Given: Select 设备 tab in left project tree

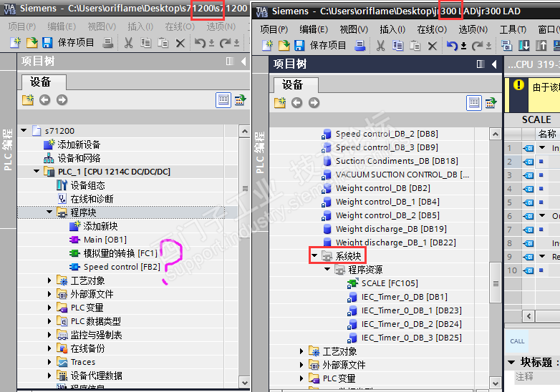Looking at the screenshot, I should click(x=44, y=82).
